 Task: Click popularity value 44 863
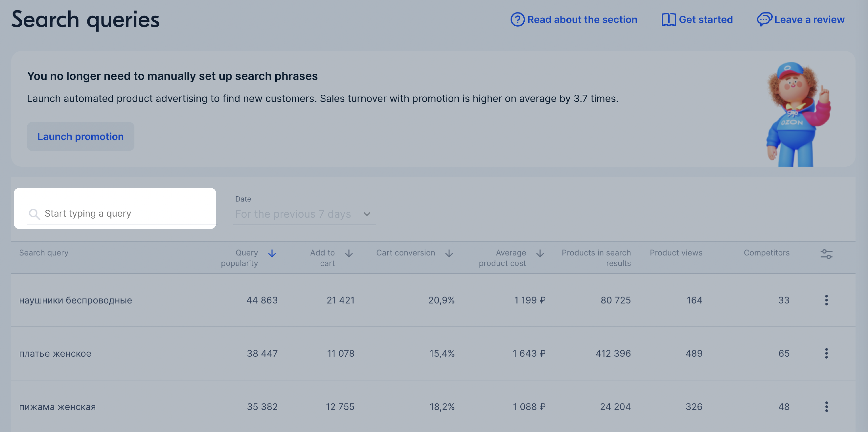click(262, 300)
